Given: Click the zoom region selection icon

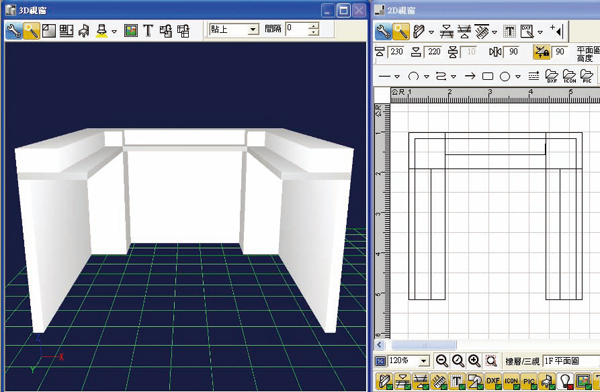Looking at the screenshot, I should [491, 361].
